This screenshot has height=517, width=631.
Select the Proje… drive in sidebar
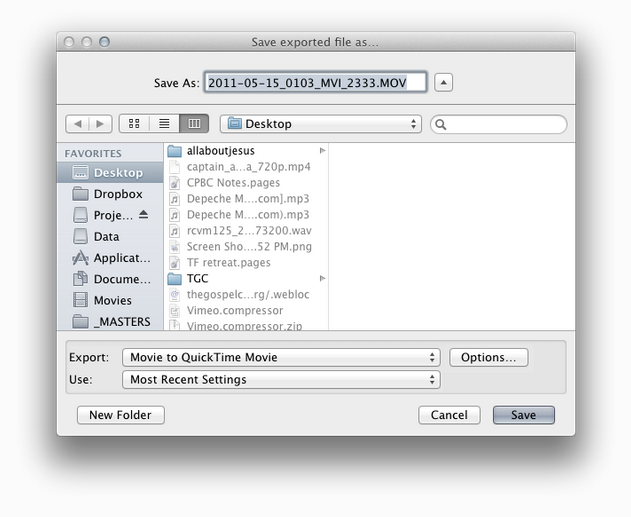pos(110,215)
